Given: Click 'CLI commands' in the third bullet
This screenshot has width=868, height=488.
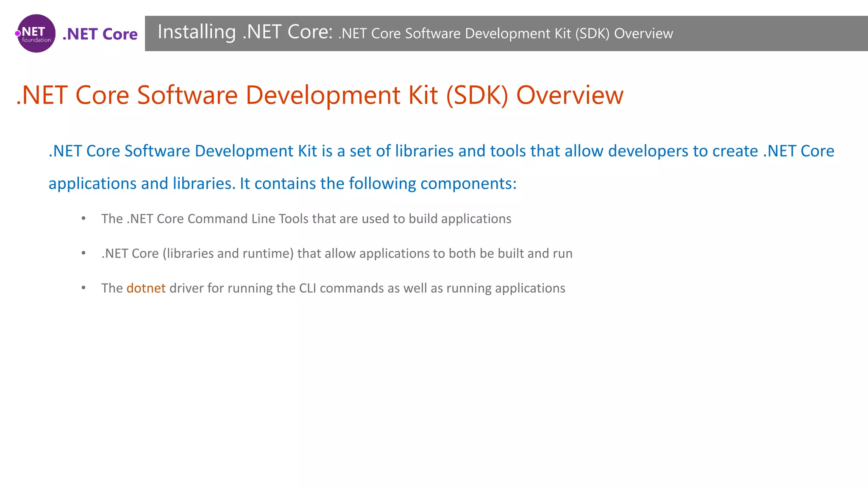Looking at the screenshot, I should click(x=342, y=288).
